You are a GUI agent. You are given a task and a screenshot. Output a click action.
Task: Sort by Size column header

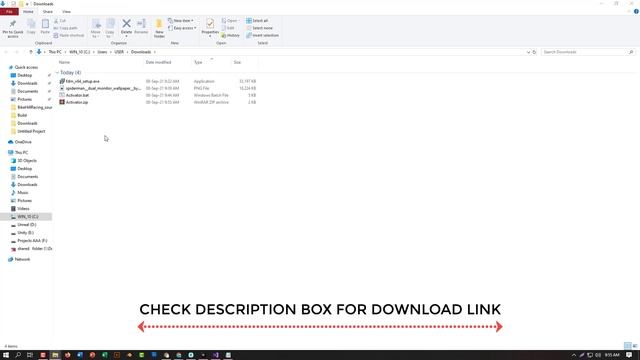(x=237, y=62)
